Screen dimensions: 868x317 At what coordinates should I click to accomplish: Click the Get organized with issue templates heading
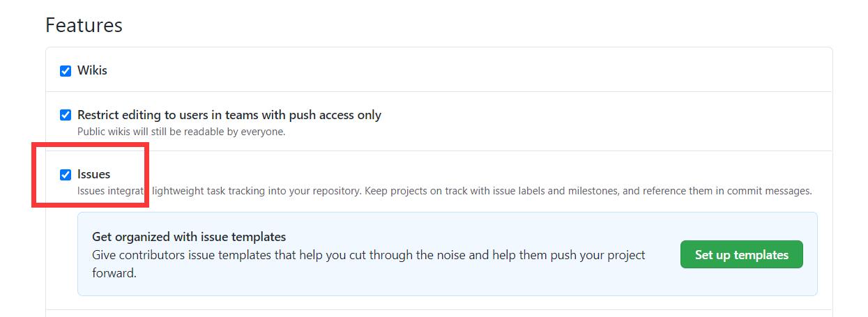coord(189,237)
